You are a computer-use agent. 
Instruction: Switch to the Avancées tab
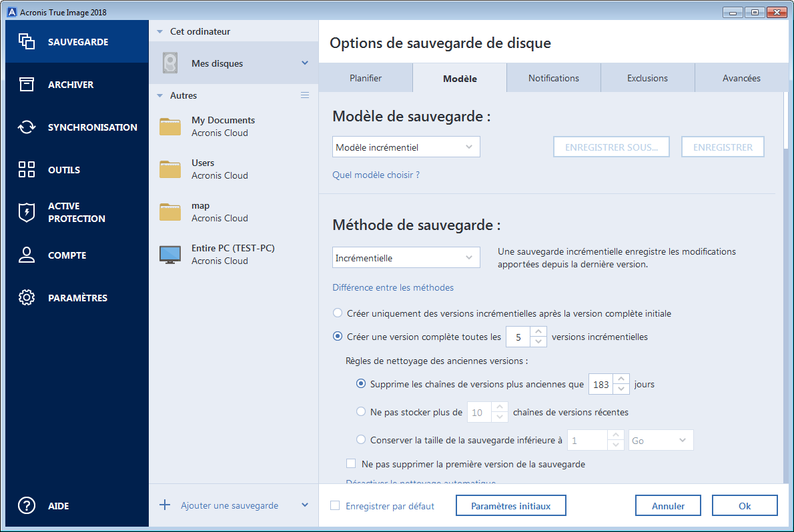tap(741, 78)
